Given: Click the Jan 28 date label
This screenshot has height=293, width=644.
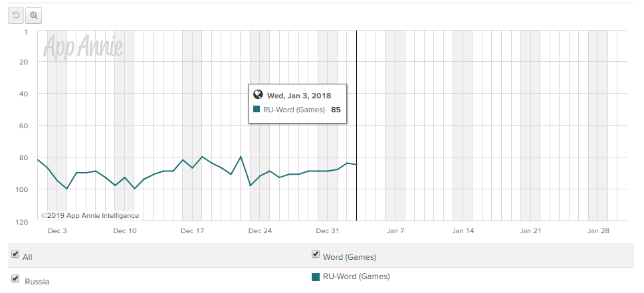Looking at the screenshot, I should tap(597, 231).
